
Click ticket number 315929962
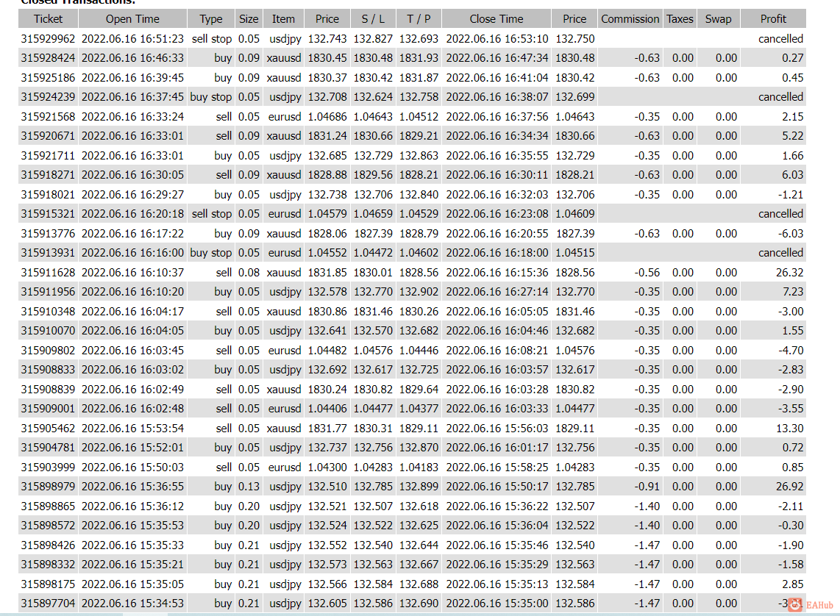(x=49, y=38)
